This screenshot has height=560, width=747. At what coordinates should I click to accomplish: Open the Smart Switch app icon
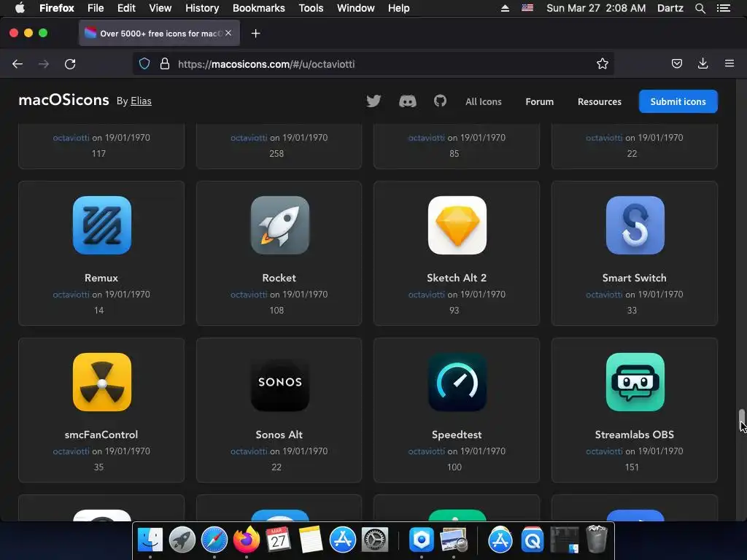pos(635,225)
